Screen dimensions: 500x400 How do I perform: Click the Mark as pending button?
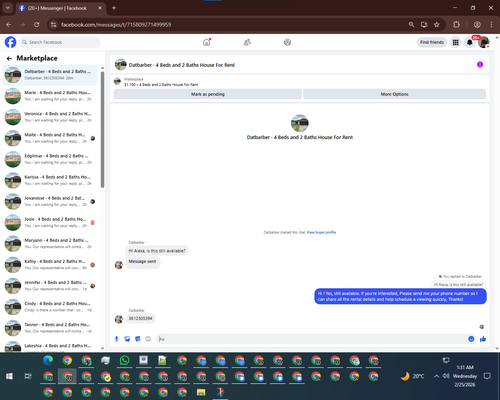(x=208, y=94)
